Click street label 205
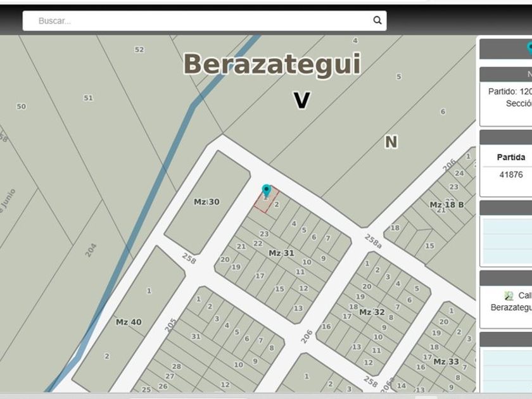This screenshot has width=532, height=399. coord(170,325)
